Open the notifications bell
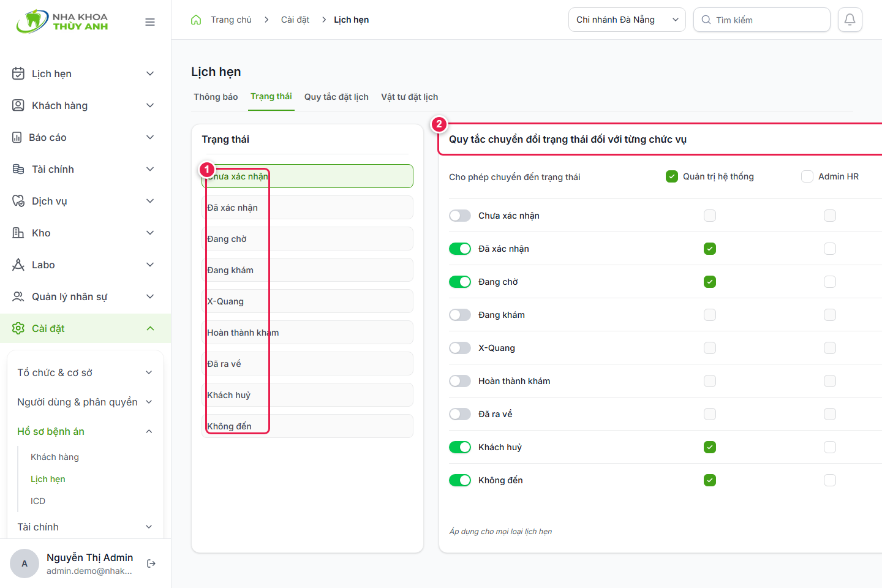The height and width of the screenshot is (588, 882). tap(850, 20)
